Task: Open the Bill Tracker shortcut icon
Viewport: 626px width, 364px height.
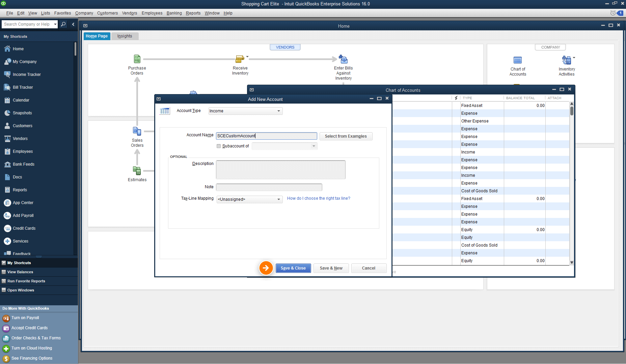Action: [x=7, y=87]
